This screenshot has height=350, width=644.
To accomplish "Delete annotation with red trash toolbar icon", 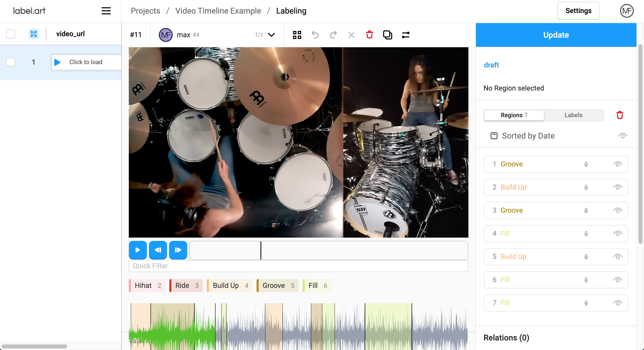I will click(369, 35).
